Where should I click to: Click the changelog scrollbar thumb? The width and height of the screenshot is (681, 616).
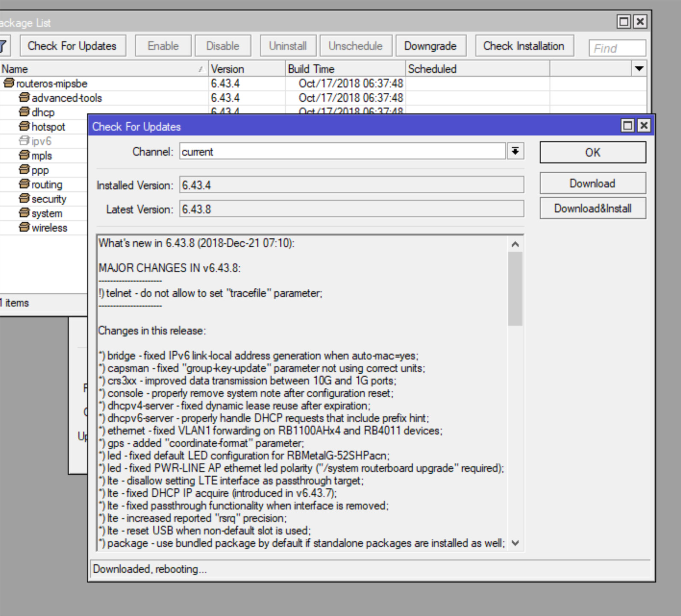pos(515,289)
